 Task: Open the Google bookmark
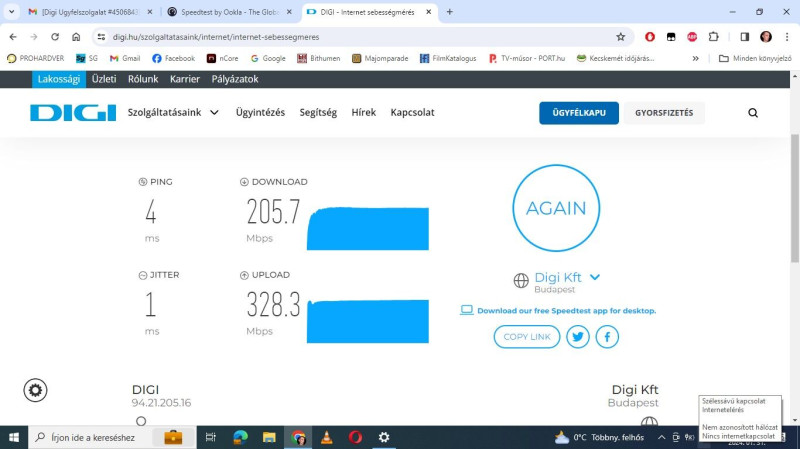tap(268, 59)
